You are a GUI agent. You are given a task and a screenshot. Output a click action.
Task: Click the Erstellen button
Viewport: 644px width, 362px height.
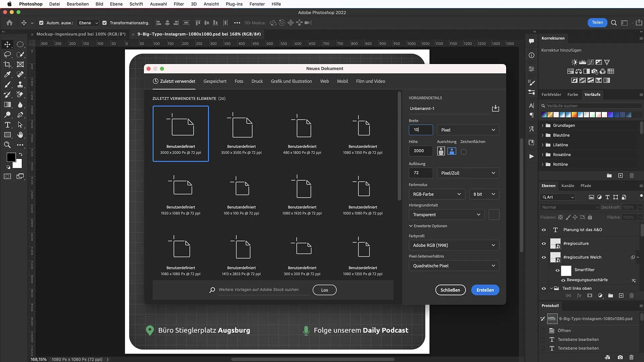[485, 290]
